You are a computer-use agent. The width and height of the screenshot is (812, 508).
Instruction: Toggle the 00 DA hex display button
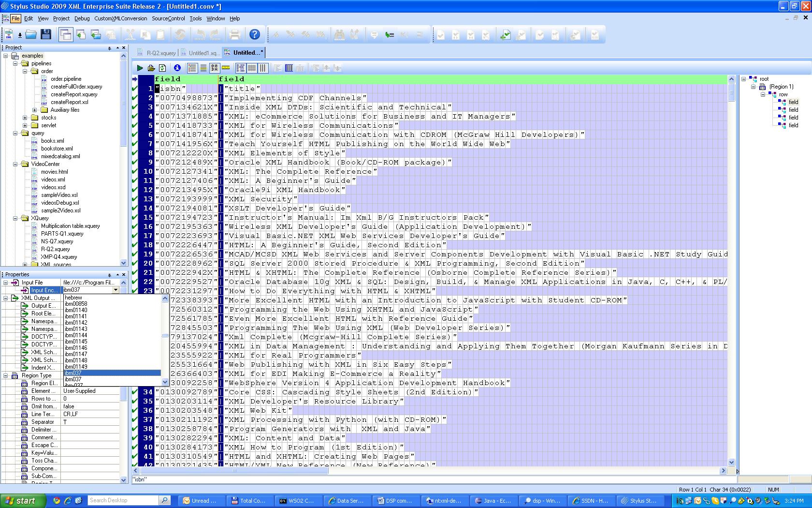[215, 68]
